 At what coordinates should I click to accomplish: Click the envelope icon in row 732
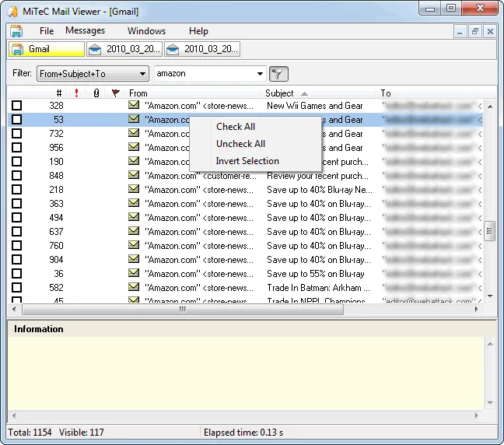pyautogui.click(x=134, y=133)
